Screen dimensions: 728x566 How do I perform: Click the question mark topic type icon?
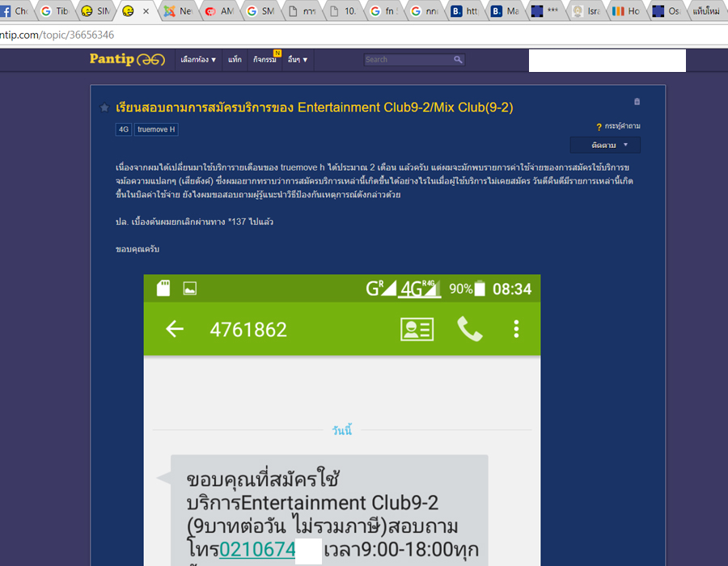(x=599, y=127)
